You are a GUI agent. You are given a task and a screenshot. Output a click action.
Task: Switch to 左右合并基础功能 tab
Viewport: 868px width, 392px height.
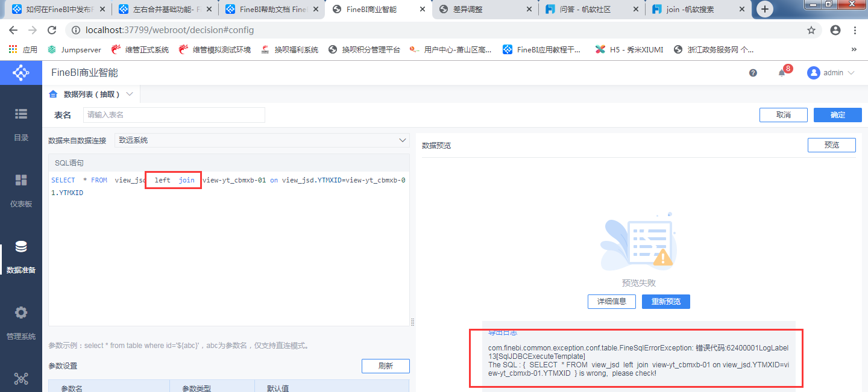point(166,9)
